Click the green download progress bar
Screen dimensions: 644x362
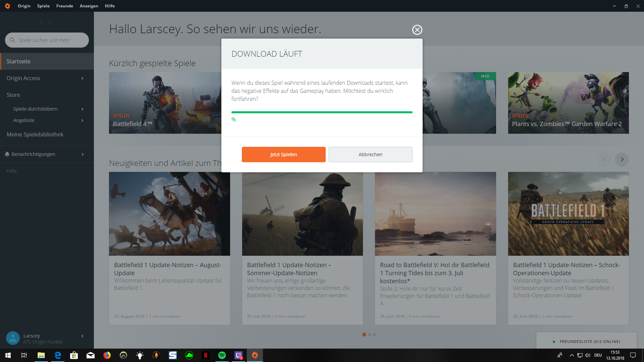(322, 112)
